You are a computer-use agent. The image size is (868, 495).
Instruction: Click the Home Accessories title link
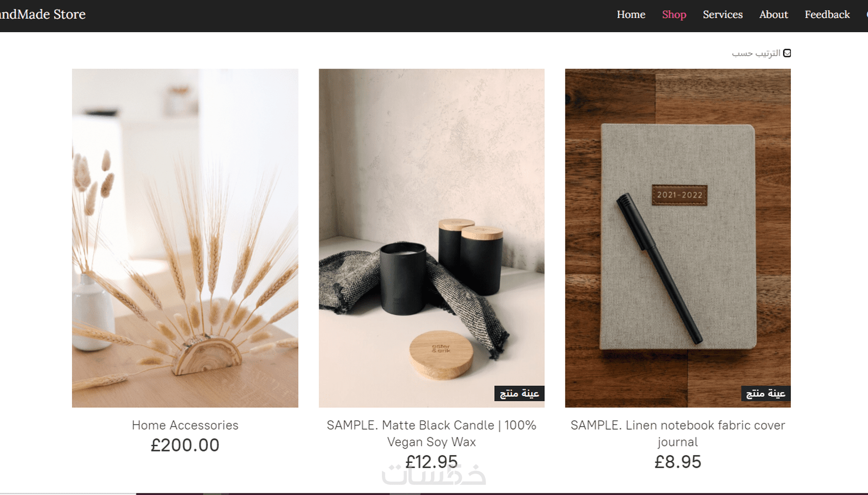(x=185, y=425)
